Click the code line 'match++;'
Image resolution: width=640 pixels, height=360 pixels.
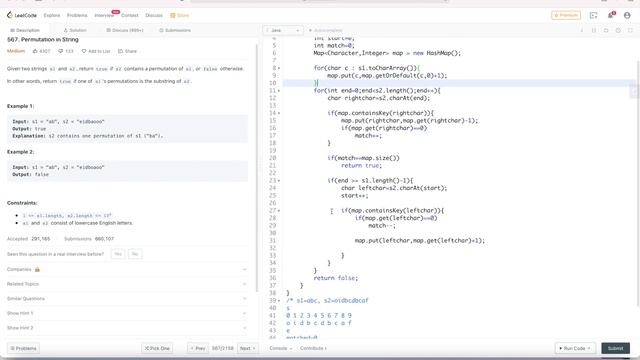(368, 136)
